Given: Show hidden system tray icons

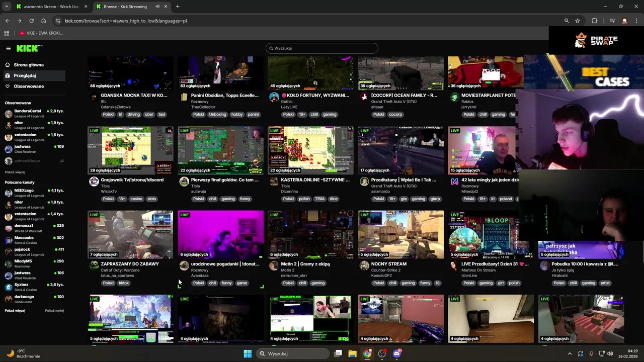Looking at the screenshot, I should (570, 353).
